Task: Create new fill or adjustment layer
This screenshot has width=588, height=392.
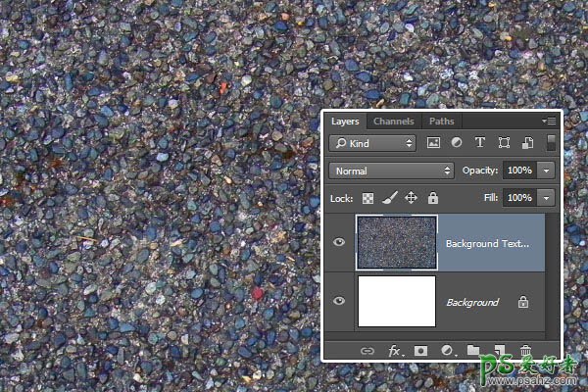Action: point(448,350)
